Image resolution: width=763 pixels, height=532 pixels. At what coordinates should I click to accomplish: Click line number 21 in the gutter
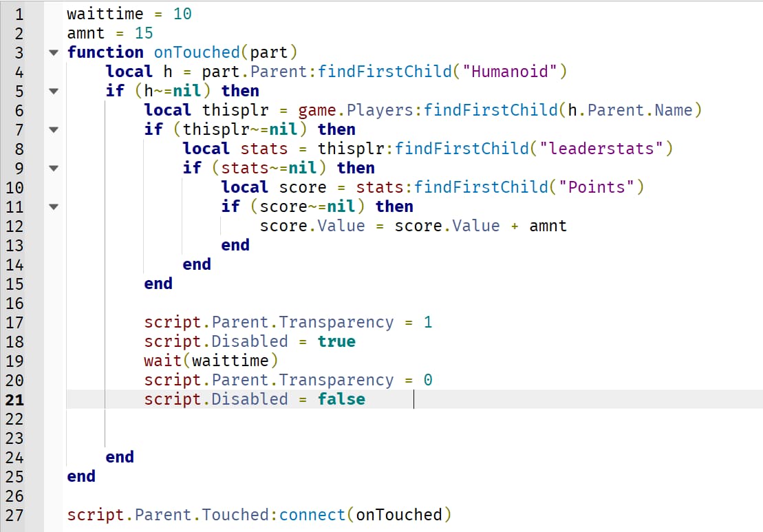(x=15, y=399)
